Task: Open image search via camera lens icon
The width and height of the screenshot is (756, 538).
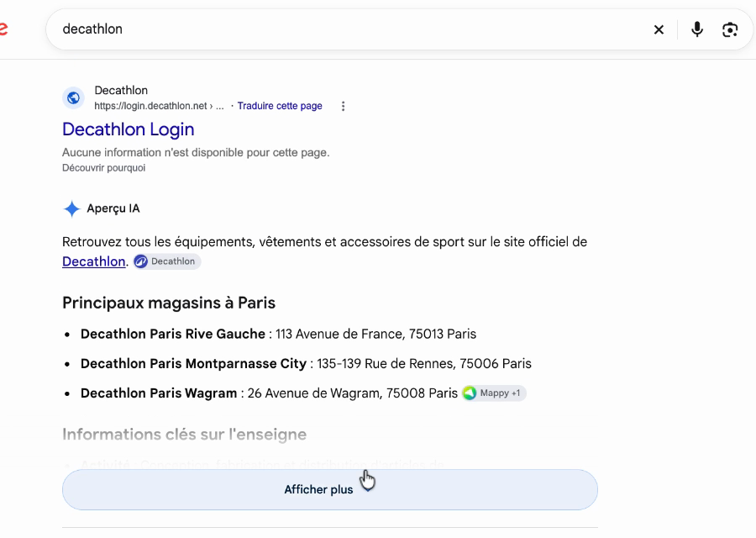Action: pos(730,29)
